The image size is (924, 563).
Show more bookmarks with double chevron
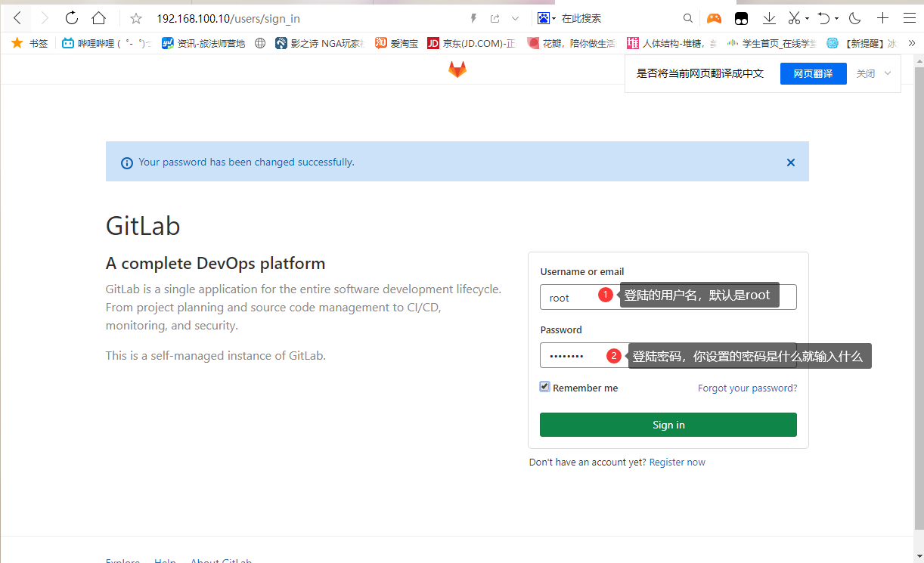point(911,43)
